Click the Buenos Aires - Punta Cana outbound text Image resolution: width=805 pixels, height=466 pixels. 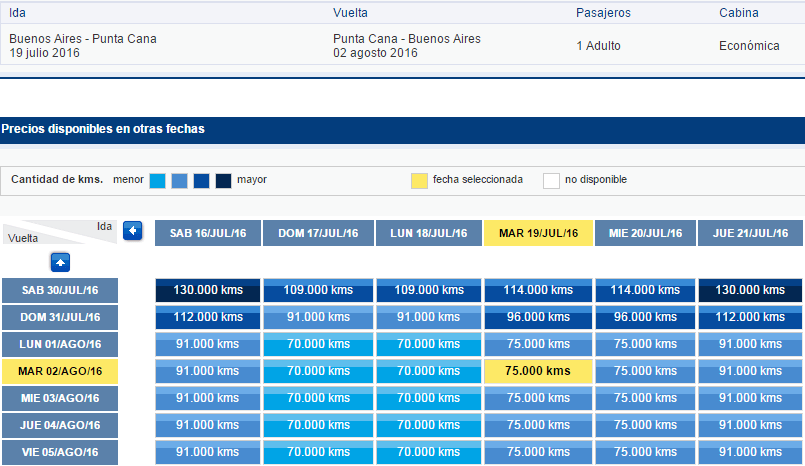coord(83,39)
